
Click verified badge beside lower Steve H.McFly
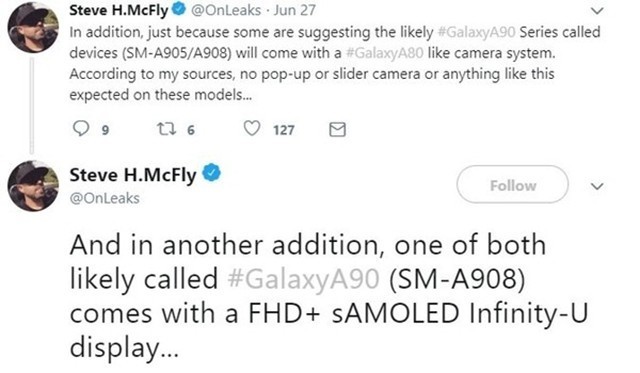[x=211, y=173]
